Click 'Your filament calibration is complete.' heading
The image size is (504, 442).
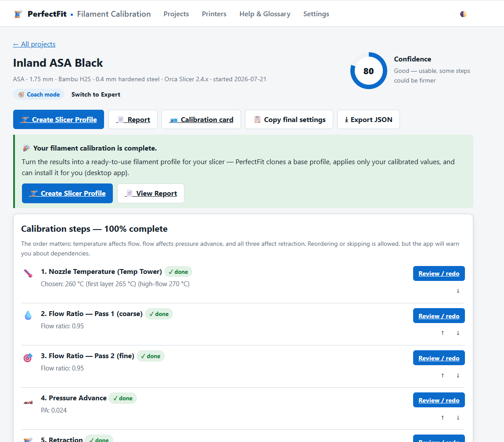click(95, 148)
